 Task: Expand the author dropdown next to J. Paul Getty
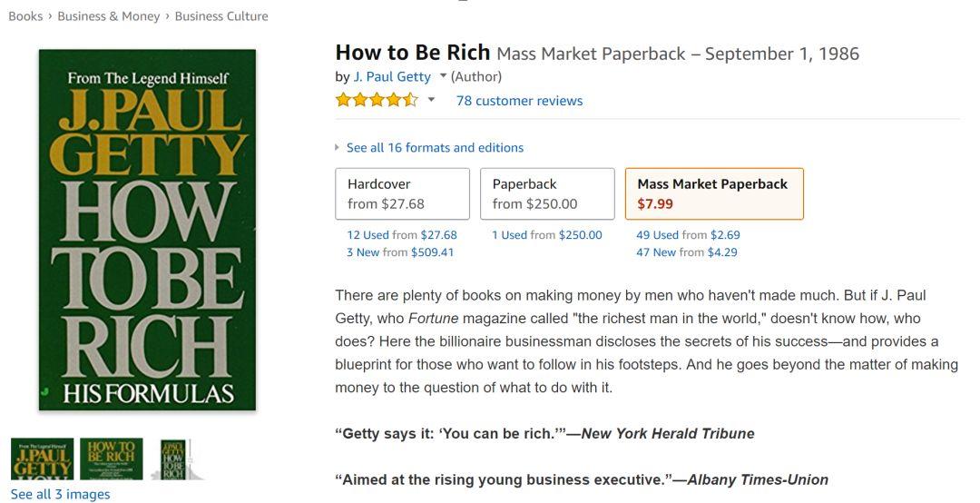click(x=443, y=76)
